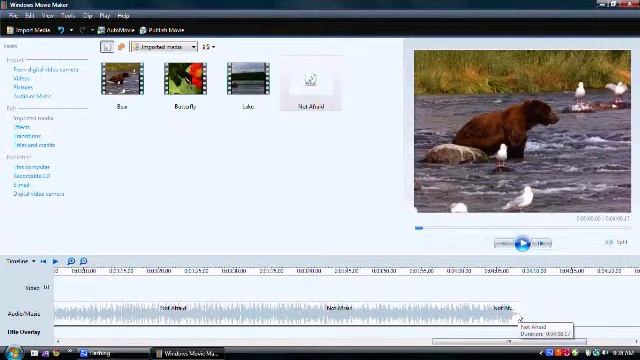This screenshot has width=640, height=360.
Task: Select the Not Afraid audio file icon
Action: [311, 79]
